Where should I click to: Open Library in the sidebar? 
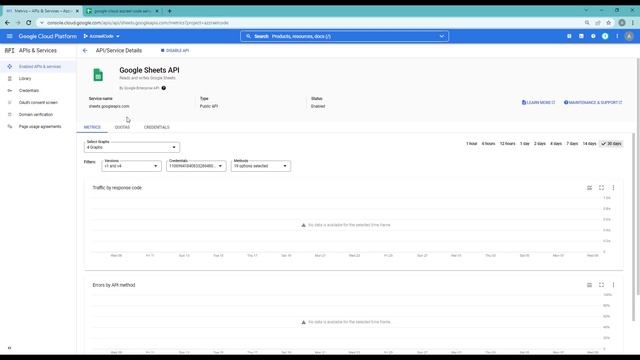tap(38, 78)
